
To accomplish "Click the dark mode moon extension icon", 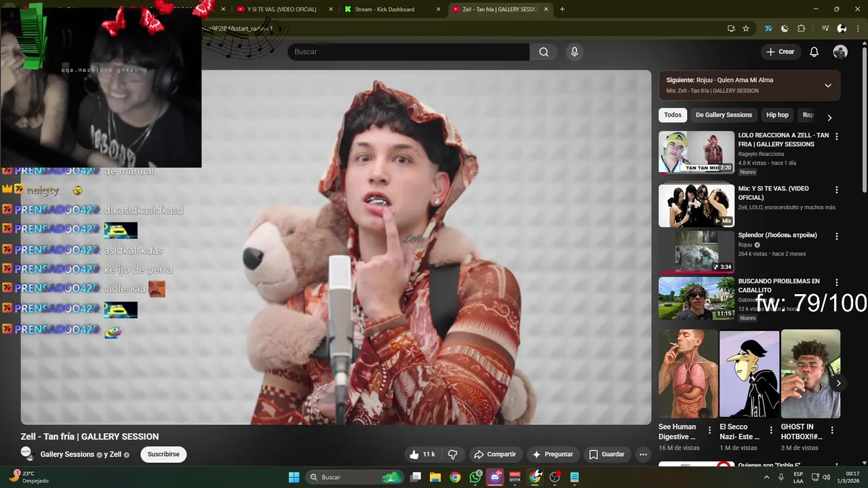I will coord(785,28).
